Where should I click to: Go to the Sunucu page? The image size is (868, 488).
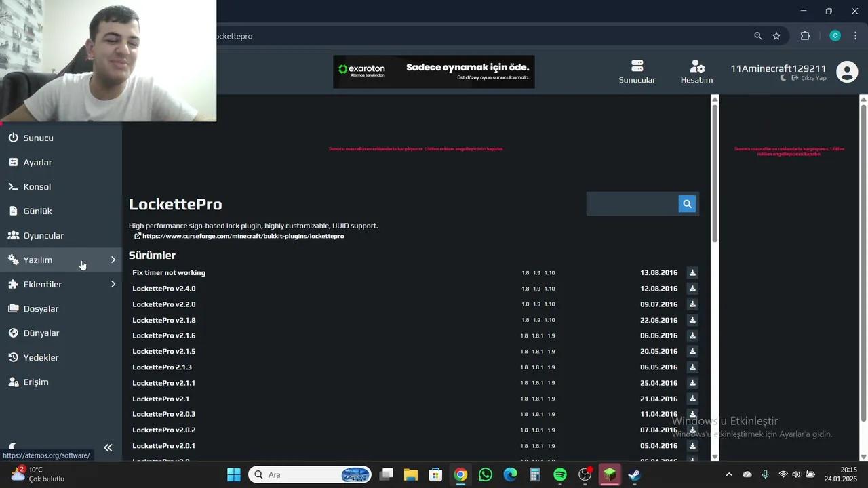61,138
